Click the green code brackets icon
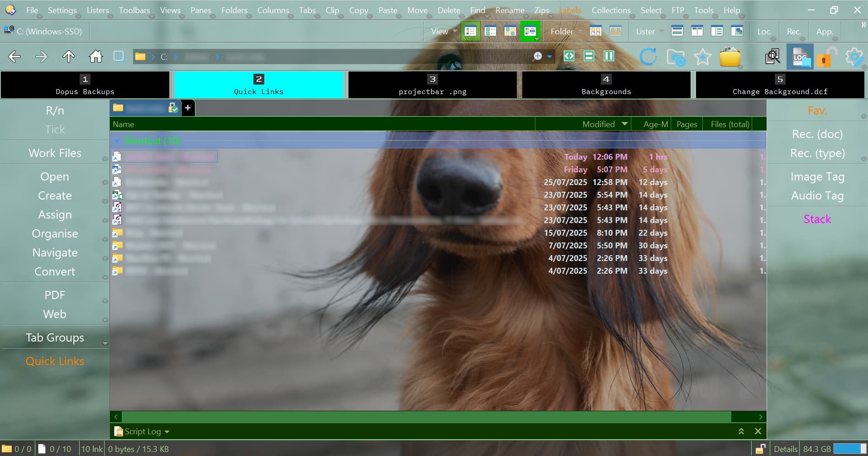868x456 pixels. click(569, 56)
